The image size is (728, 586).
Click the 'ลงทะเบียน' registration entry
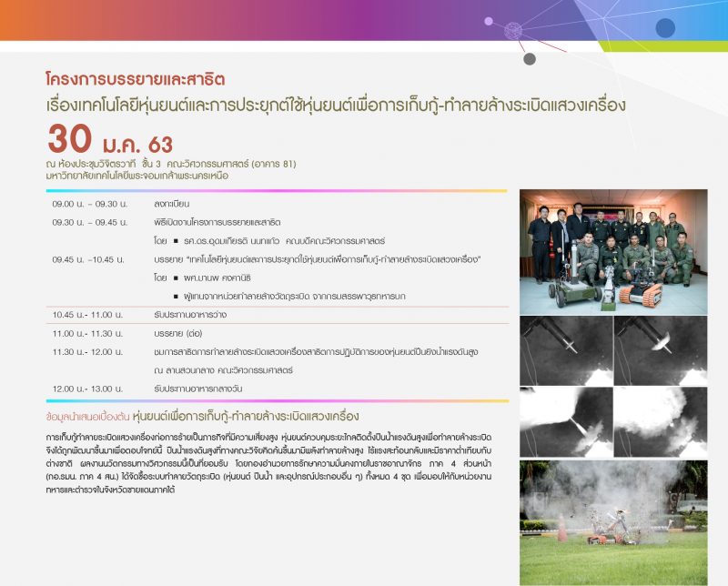(x=171, y=204)
